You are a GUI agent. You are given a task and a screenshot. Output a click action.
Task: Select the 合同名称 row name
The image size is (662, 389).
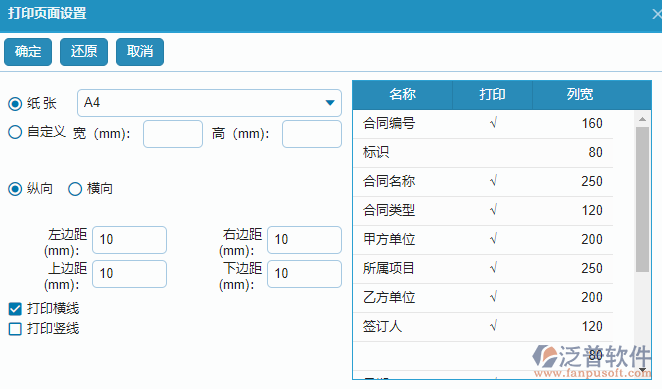389,182
